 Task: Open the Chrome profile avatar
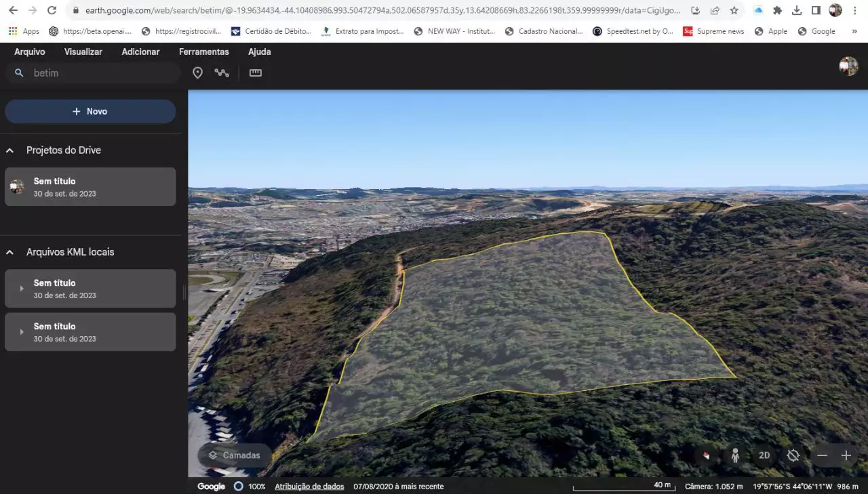coord(835,11)
